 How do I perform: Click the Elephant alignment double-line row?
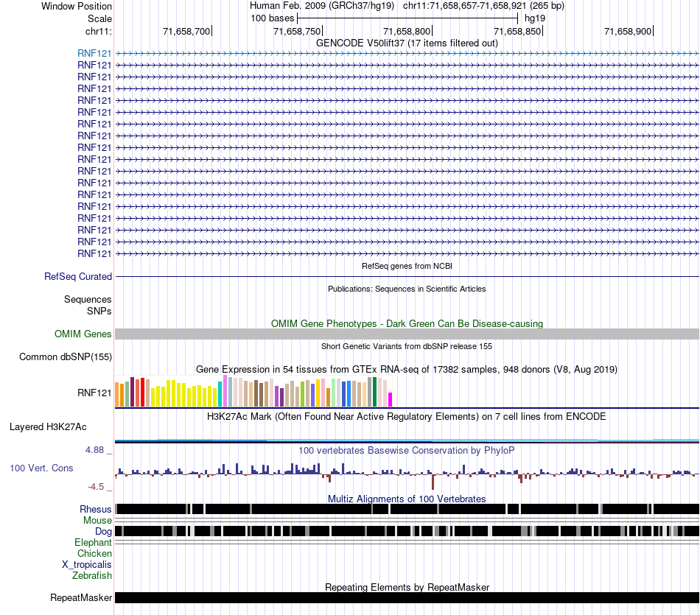click(407, 542)
